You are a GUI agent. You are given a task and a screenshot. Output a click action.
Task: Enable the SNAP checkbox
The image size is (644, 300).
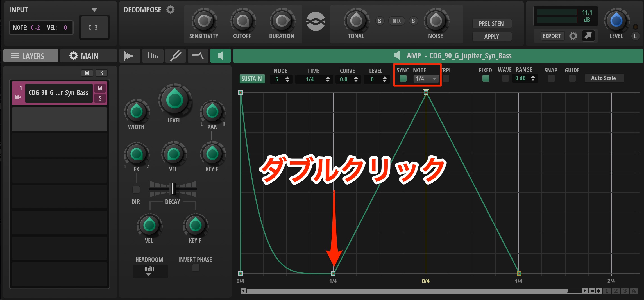pos(551,78)
